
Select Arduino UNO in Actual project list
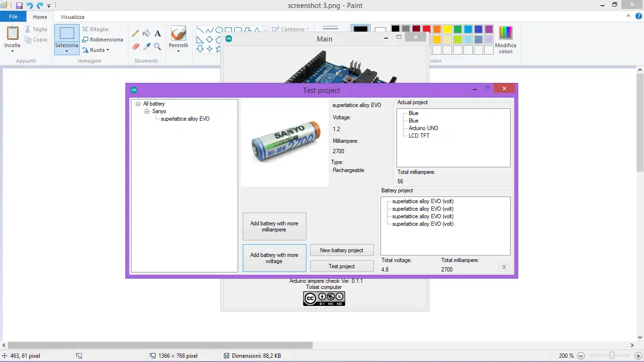coord(423,128)
